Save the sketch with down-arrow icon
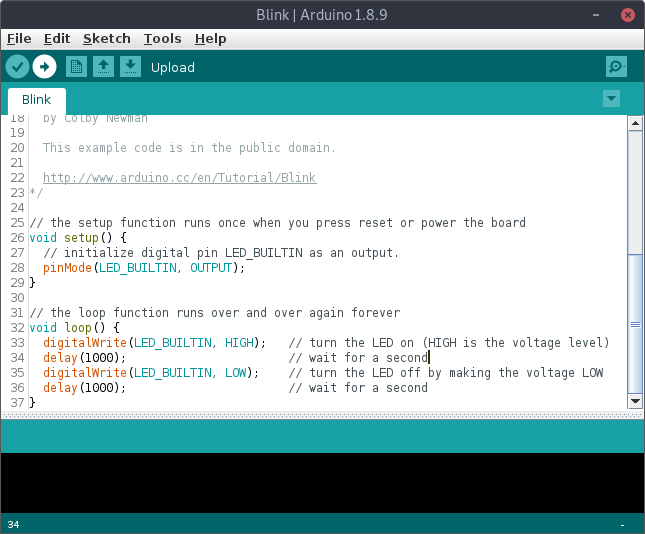Viewport: 645px width, 534px height. [x=130, y=67]
